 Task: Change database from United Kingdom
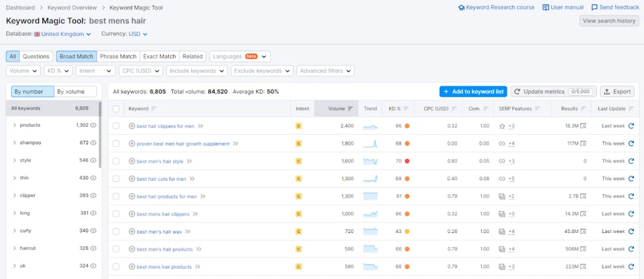63,34
